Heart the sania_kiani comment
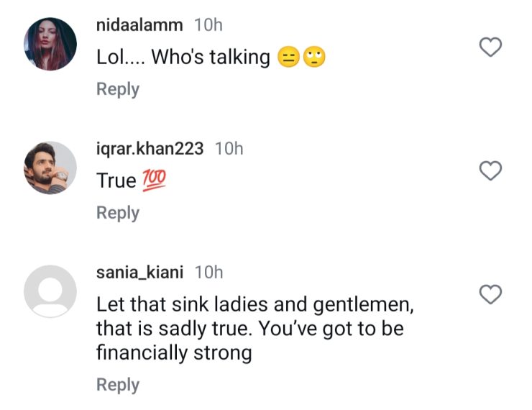Image resolution: width=532 pixels, height=410 pixels. (490, 294)
